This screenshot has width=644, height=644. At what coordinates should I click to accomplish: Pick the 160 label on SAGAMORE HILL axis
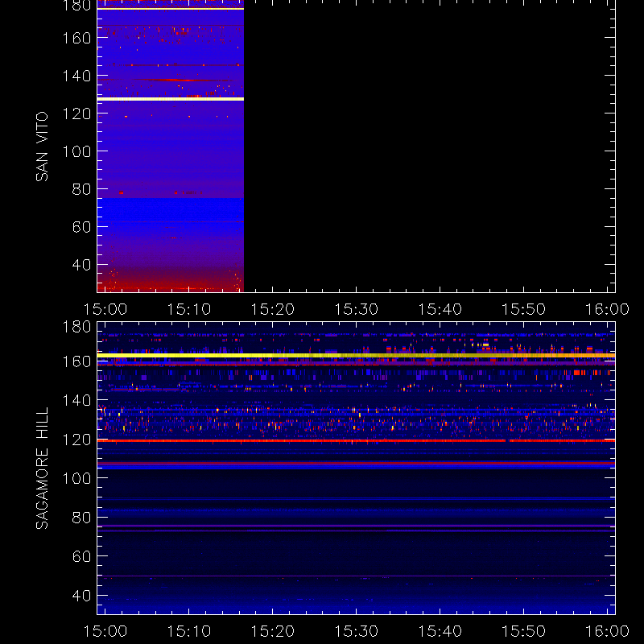point(76,361)
